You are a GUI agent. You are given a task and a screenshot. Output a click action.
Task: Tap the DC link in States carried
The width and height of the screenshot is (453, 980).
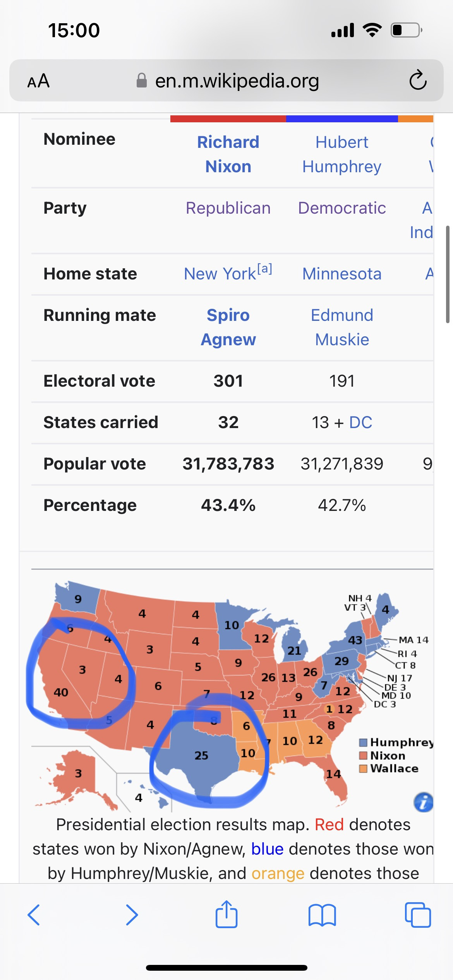tap(360, 422)
